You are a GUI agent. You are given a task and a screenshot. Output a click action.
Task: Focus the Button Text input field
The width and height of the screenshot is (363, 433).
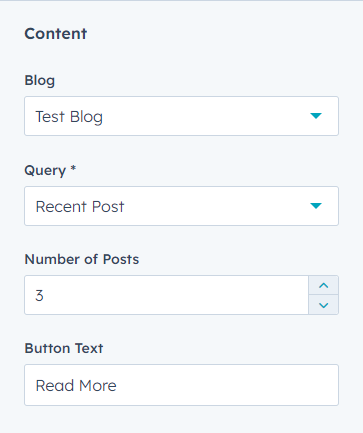pyautogui.click(x=181, y=385)
